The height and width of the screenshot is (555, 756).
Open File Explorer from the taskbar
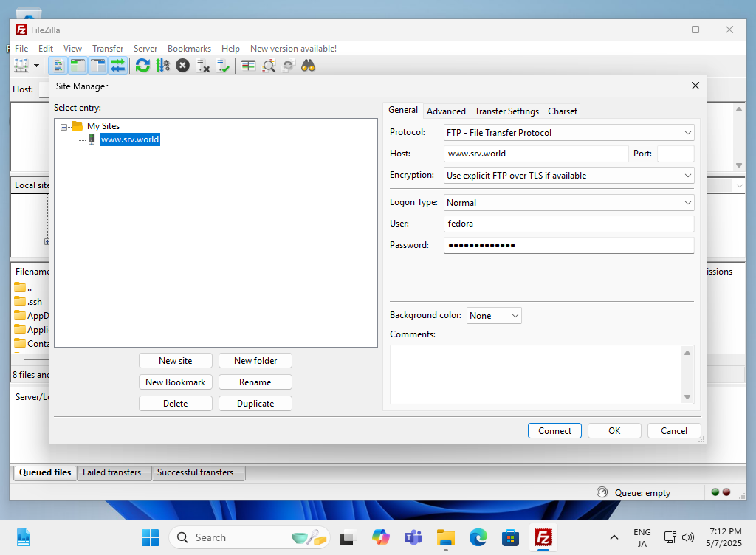tap(446, 537)
